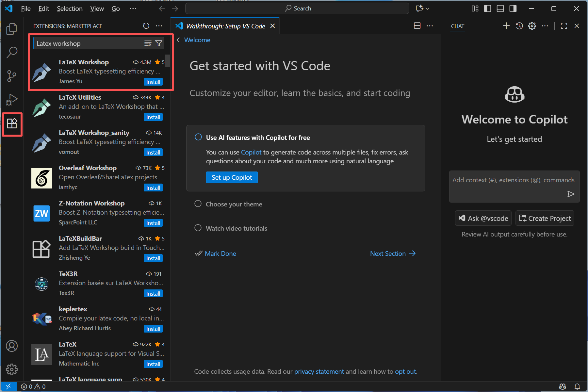Click extensions list scrollbar thumb
The width and height of the screenshot is (588, 392).
[168, 61]
